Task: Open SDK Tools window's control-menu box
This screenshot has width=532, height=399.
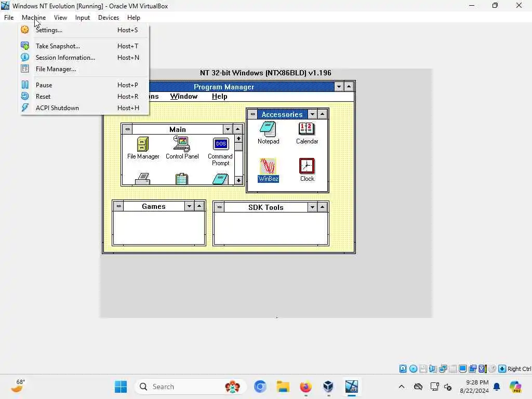Action: pos(219,207)
